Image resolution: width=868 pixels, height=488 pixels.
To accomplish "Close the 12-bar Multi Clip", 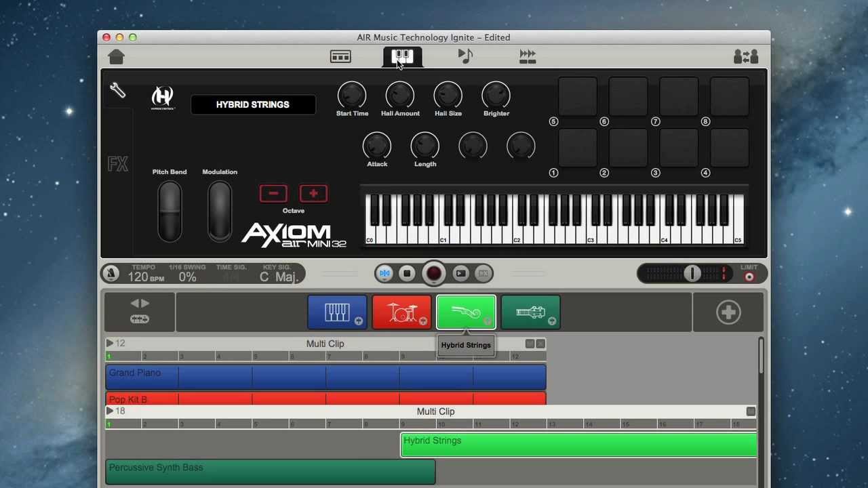I will pos(540,344).
